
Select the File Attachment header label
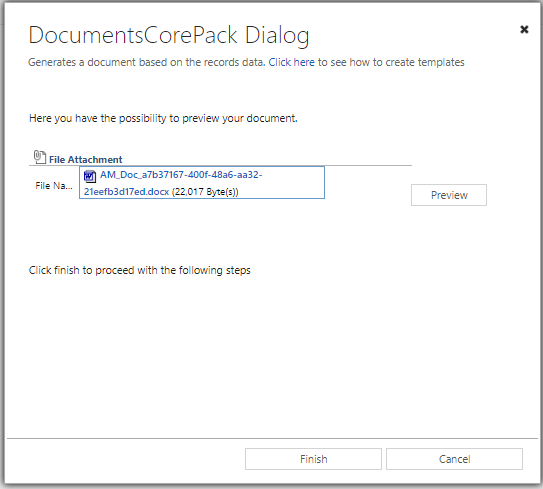[86, 160]
